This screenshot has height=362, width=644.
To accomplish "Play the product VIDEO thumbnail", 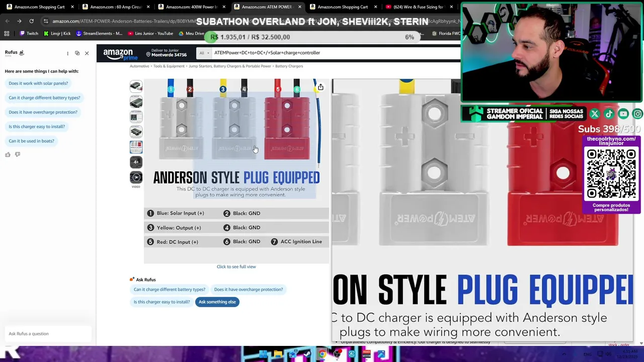I will pyautogui.click(x=136, y=177).
